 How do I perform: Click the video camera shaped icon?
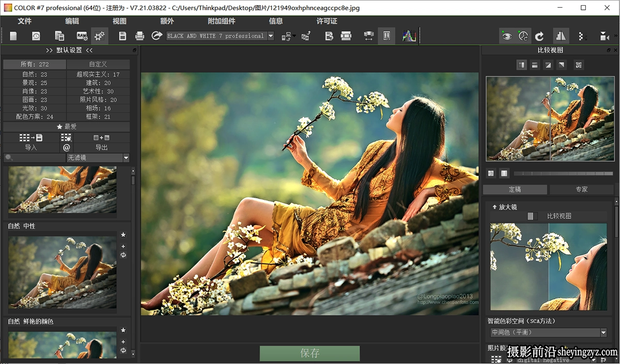tap(604, 36)
